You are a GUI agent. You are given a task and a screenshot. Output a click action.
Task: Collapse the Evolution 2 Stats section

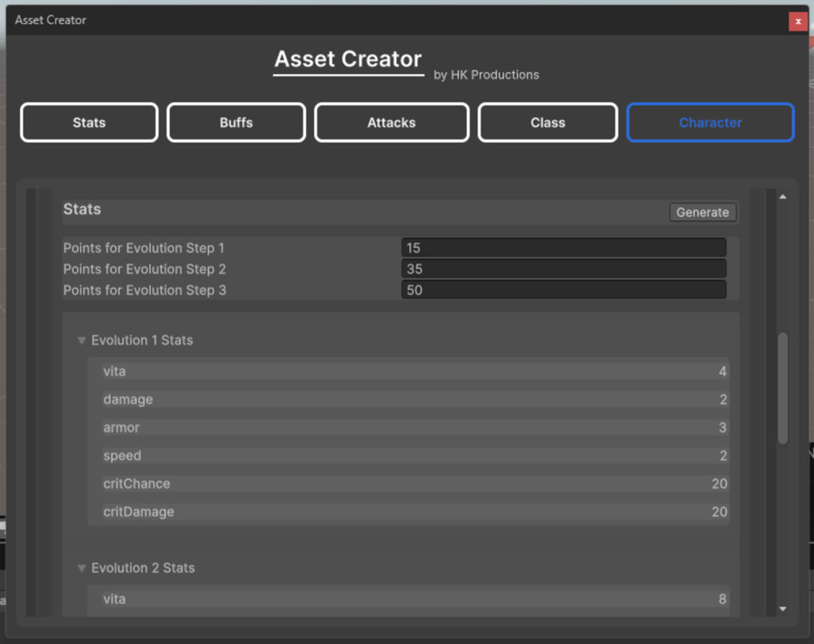[81, 568]
